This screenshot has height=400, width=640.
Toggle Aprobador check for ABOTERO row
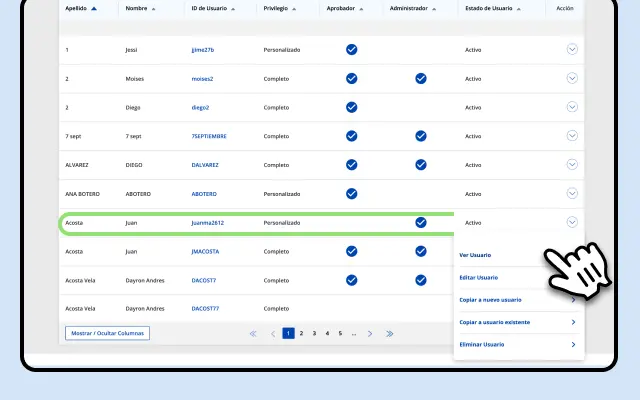[351, 193]
